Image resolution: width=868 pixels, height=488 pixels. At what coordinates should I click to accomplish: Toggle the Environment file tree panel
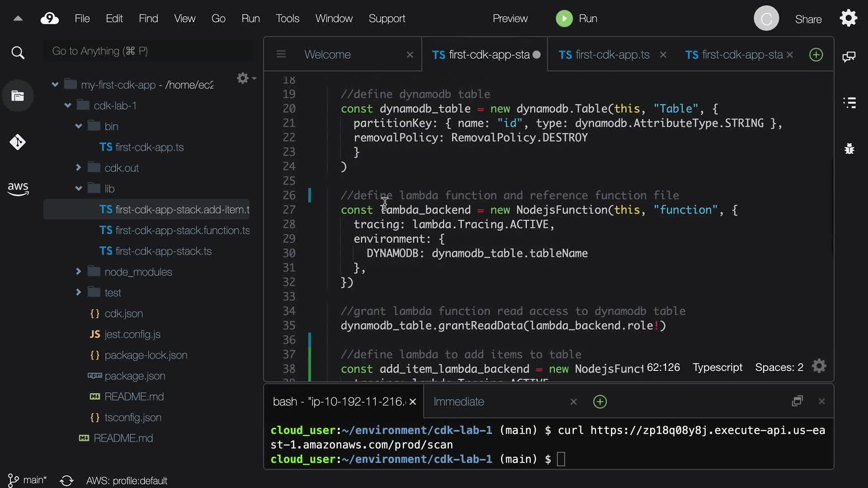[x=18, y=96]
